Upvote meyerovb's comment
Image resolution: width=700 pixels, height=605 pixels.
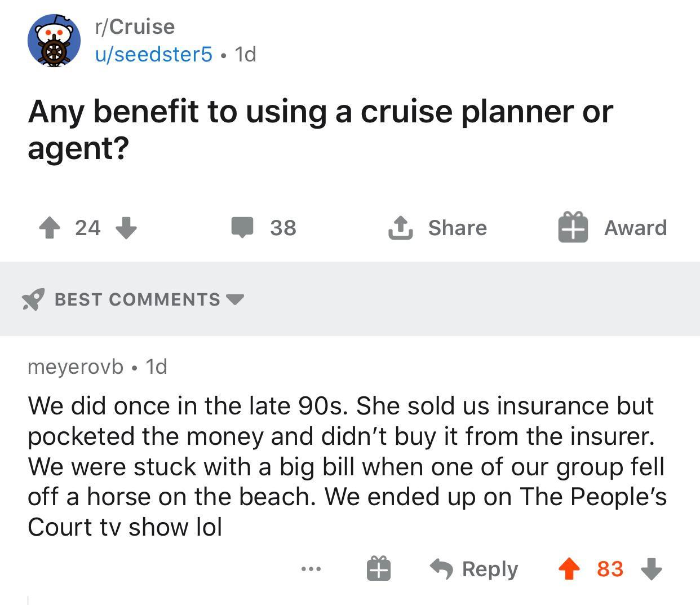click(570, 569)
